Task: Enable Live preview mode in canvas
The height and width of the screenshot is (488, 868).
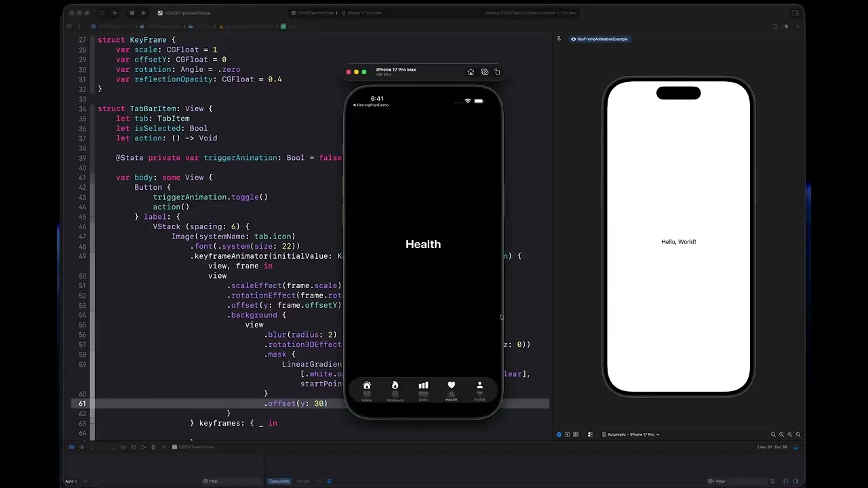Action: [x=559, y=434]
